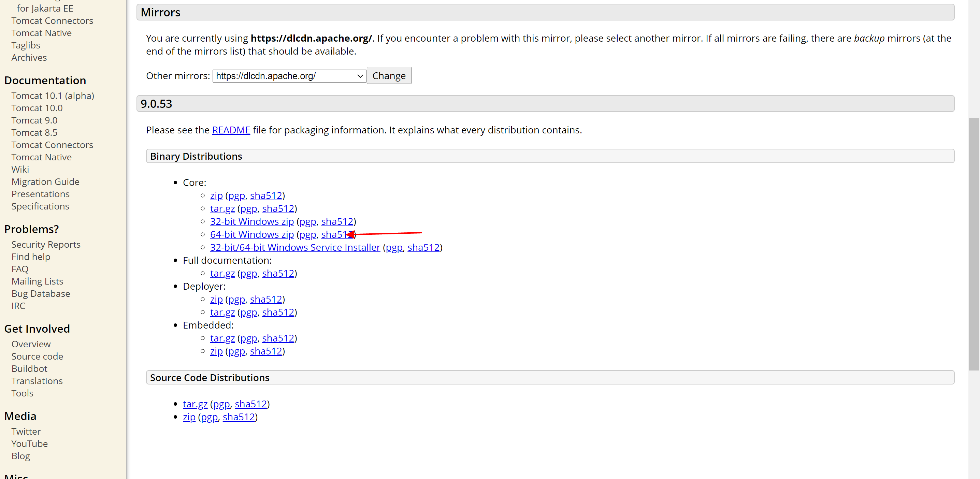Download 32-bit/64-bit Windows Service Installer
Viewport: 980px width, 479px height.
click(295, 247)
